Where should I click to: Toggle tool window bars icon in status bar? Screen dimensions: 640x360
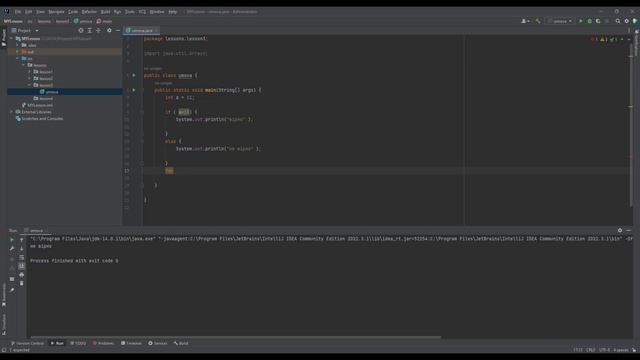[x=4, y=350]
